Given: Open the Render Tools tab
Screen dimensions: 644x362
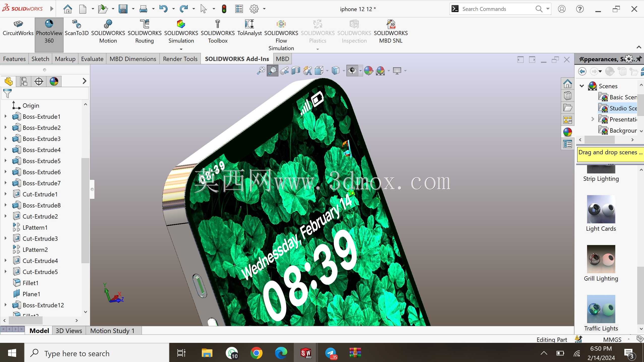Looking at the screenshot, I should 180,59.
